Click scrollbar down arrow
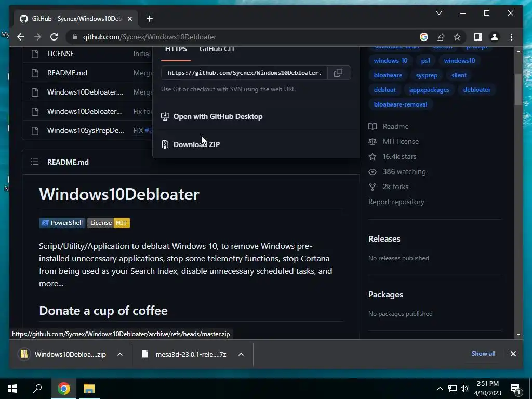 click(x=518, y=334)
